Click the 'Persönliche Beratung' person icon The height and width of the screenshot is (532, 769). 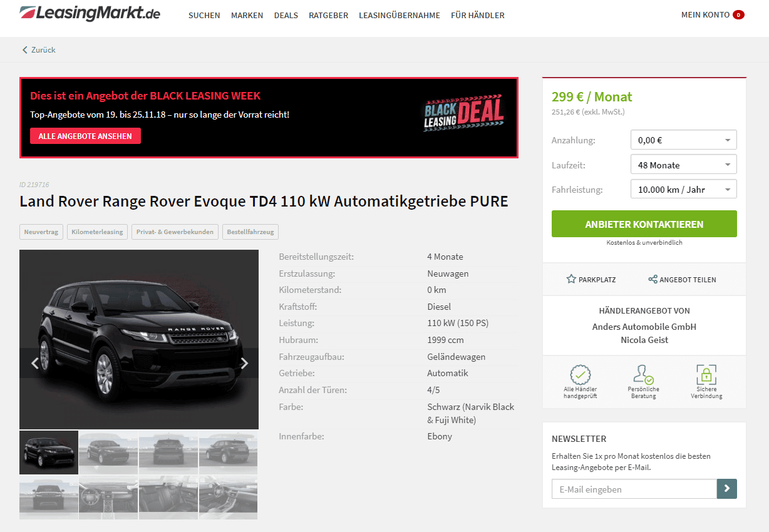pyautogui.click(x=643, y=375)
